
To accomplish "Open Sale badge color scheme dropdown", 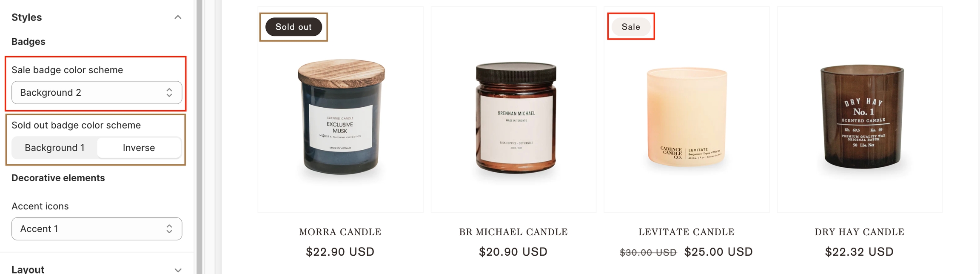I will (x=97, y=92).
